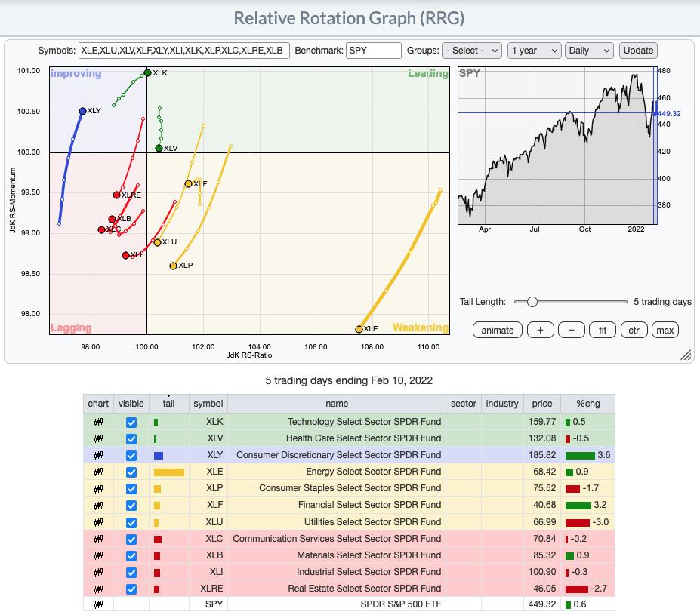700x615 pixels.
Task: Open candlestick chart icon for XLU row
Action: [98, 522]
